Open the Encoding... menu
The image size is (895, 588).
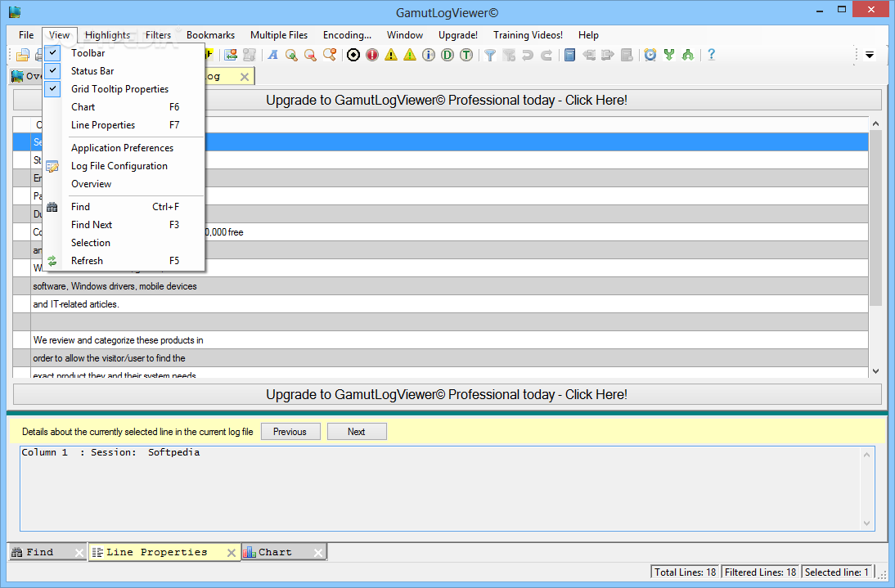(x=347, y=35)
